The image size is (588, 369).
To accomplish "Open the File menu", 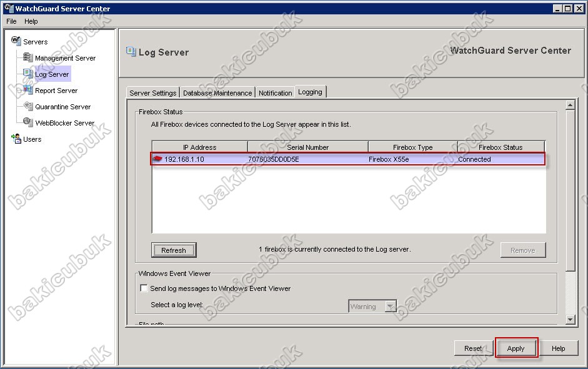I will pos(11,21).
